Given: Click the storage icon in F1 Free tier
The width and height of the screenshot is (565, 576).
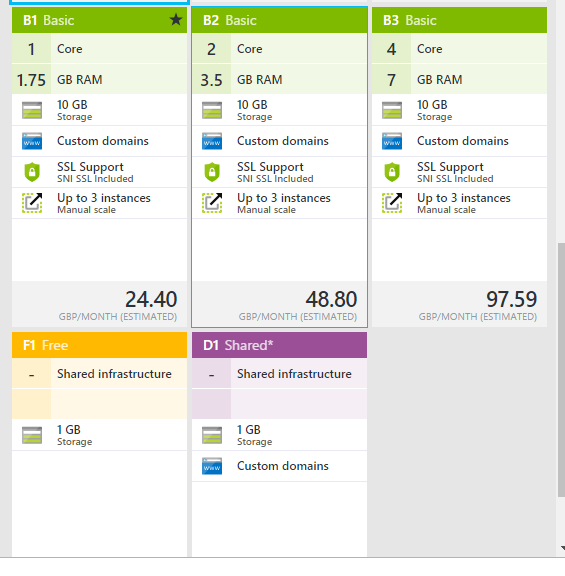Looking at the screenshot, I should tap(32, 435).
